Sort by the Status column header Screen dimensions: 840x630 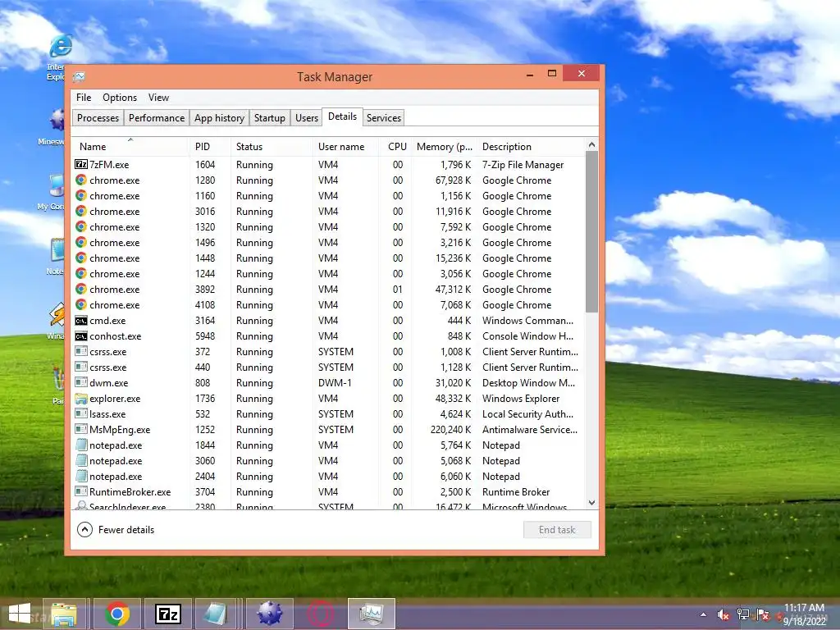(272, 146)
